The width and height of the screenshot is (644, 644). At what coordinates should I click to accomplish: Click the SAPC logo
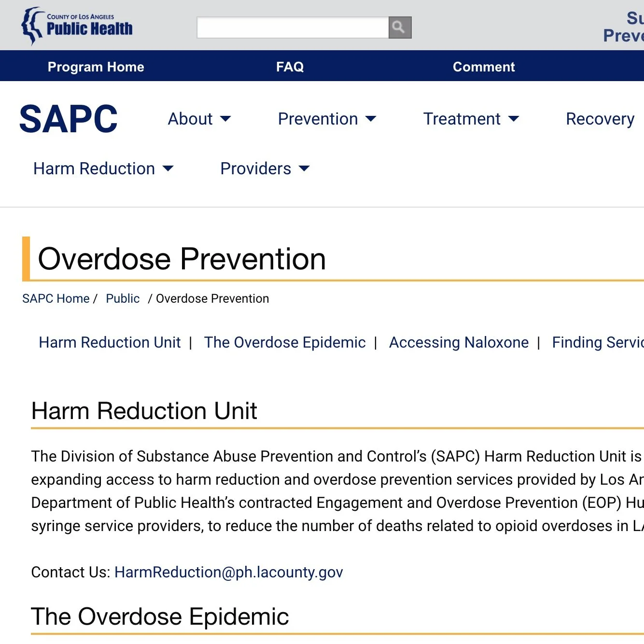coord(68,119)
